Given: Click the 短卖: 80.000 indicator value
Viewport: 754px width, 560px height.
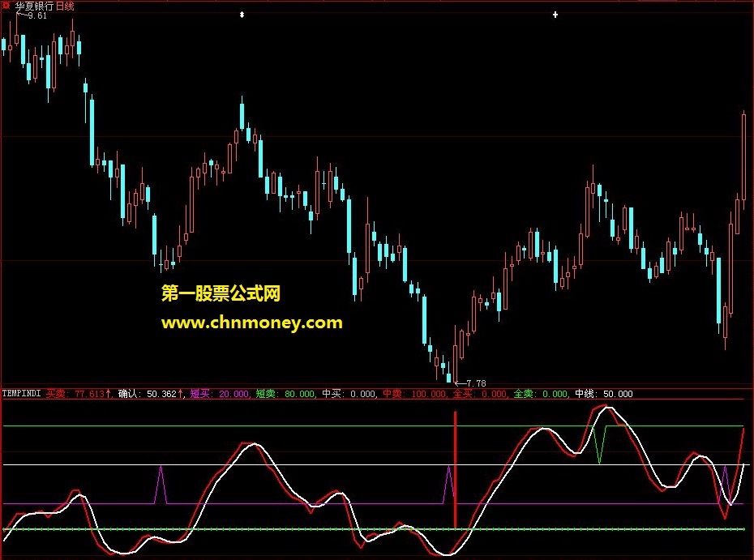Looking at the screenshot, I should [x=285, y=394].
